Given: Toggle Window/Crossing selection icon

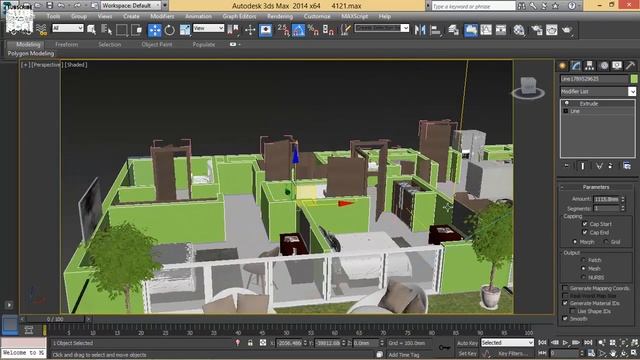Looking at the screenshot, I should click(137, 30).
